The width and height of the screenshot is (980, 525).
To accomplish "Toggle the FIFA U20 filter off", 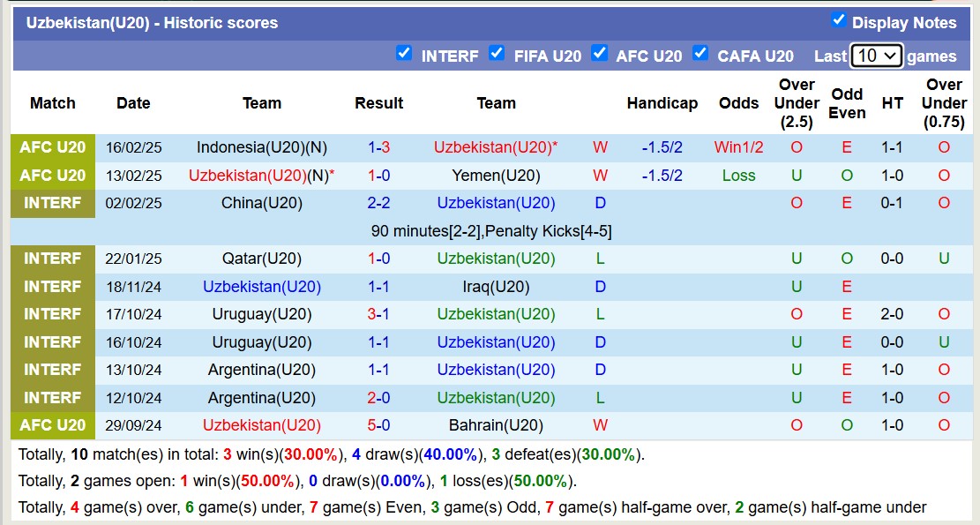I will [496, 53].
